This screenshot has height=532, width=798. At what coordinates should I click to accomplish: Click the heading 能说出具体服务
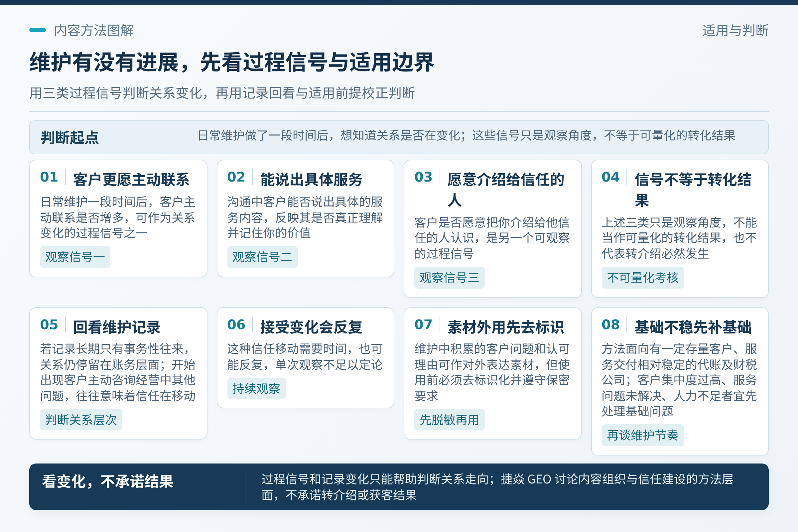coord(312,180)
